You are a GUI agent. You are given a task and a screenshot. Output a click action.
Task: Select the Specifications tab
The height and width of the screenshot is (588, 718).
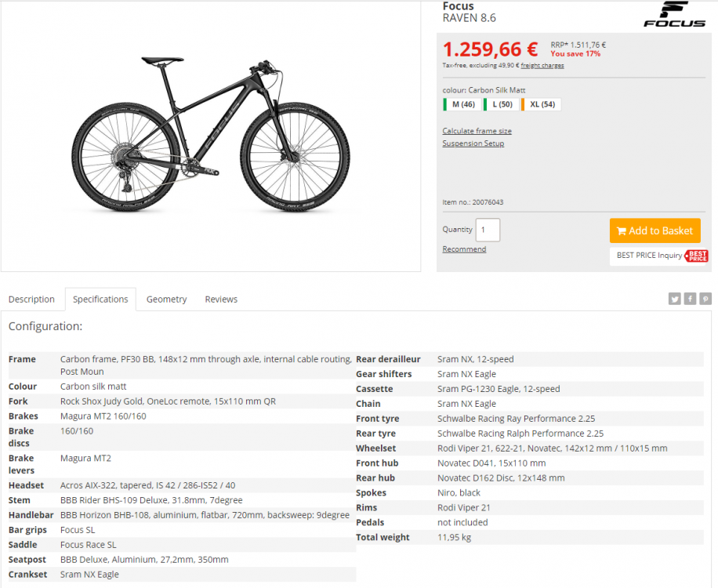100,299
